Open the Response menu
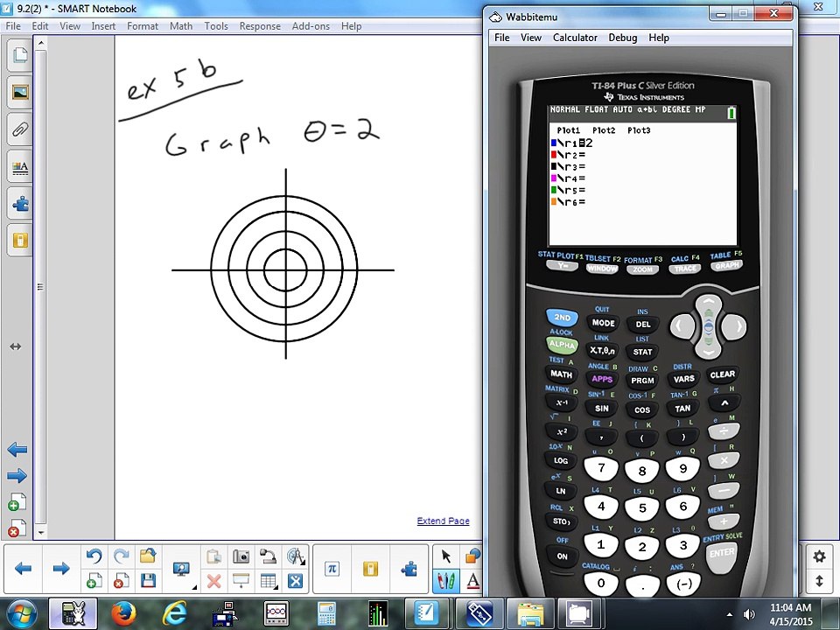The image size is (840, 630). pyautogui.click(x=260, y=25)
